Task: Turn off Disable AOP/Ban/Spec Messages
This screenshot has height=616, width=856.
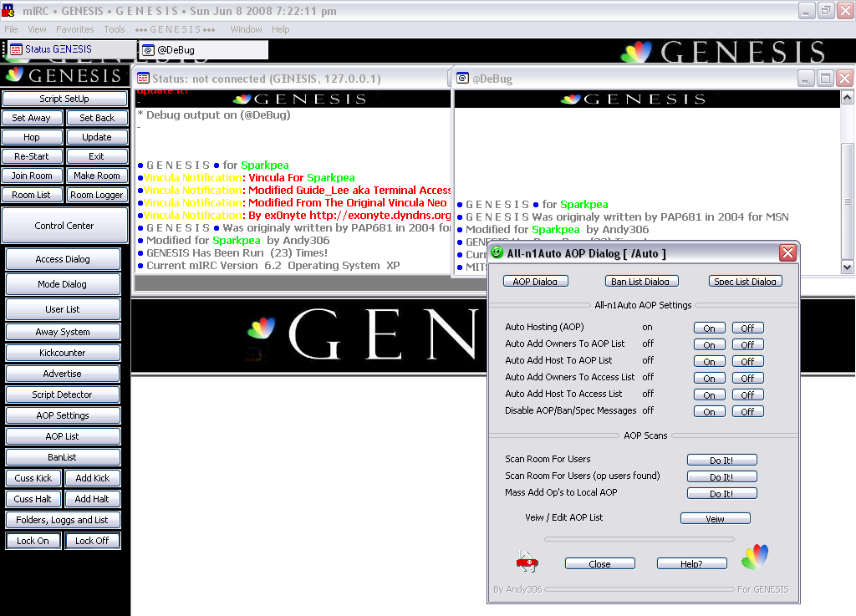Action: 747,411
